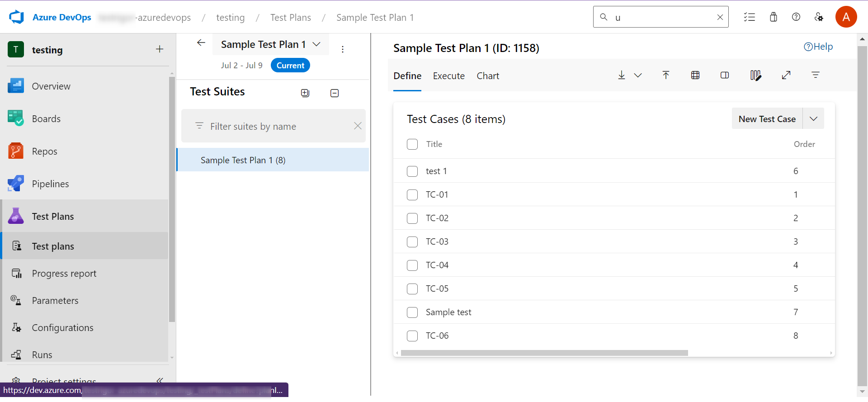
Task: Click the import test cases upload arrow icon
Action: tap(666, 76)
